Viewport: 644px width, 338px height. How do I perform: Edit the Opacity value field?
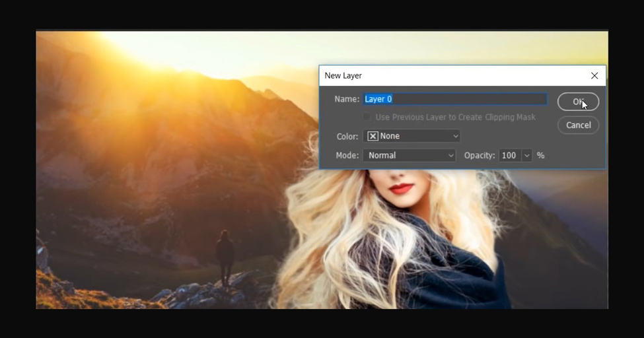510,155
